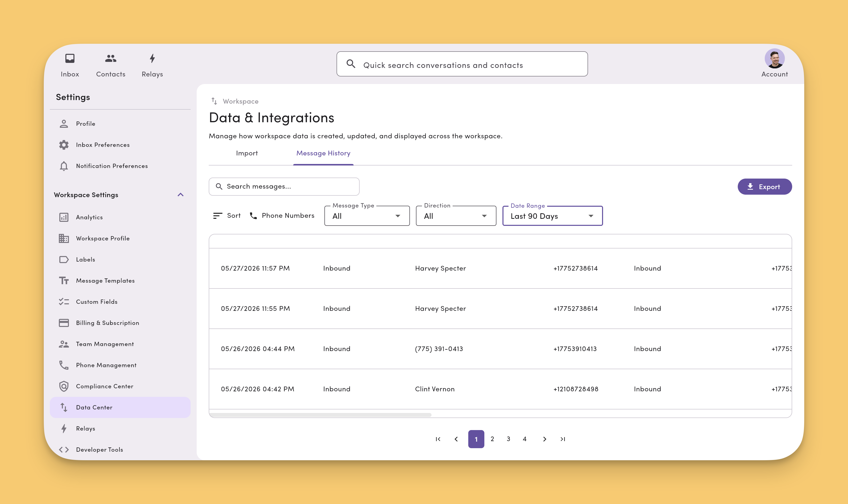Focus the Search messages field
The image size is (848, 504).
284,186
